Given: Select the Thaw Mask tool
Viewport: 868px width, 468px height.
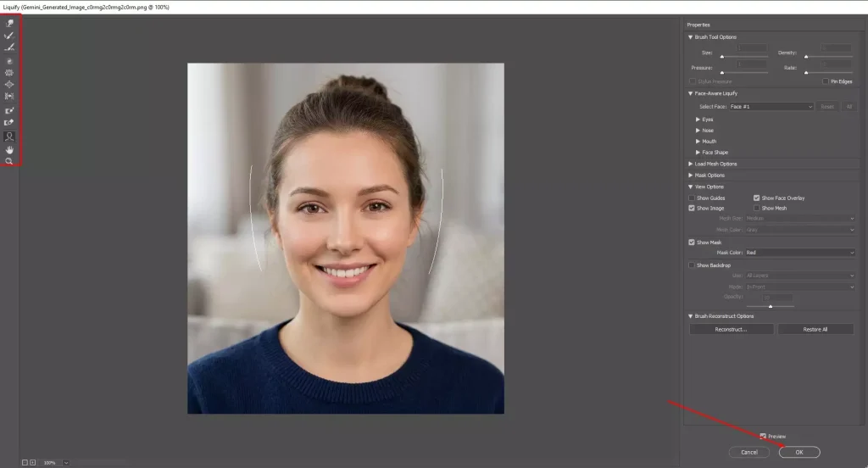Looking at the screenshot, I should click(9, 123).
